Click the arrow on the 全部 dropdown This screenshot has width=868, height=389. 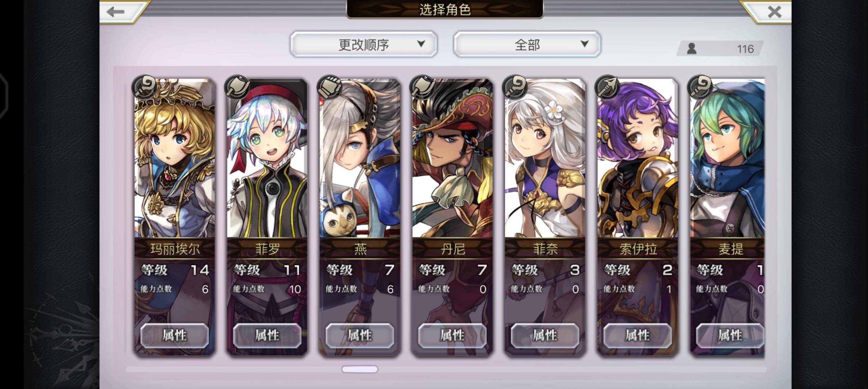pos(584,44)
